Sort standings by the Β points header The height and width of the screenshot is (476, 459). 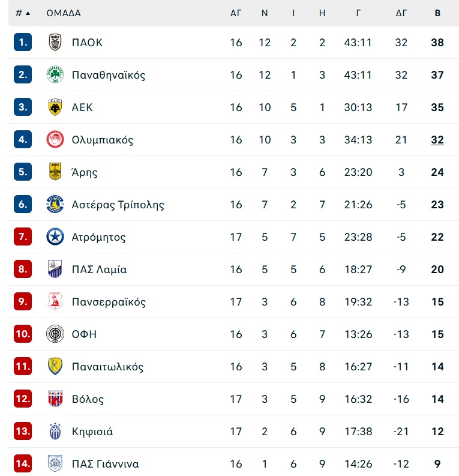(x=437, y=13)
